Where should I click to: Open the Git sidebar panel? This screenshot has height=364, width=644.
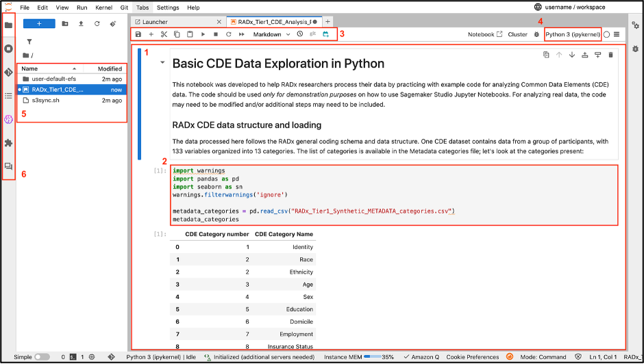point(8,73)
